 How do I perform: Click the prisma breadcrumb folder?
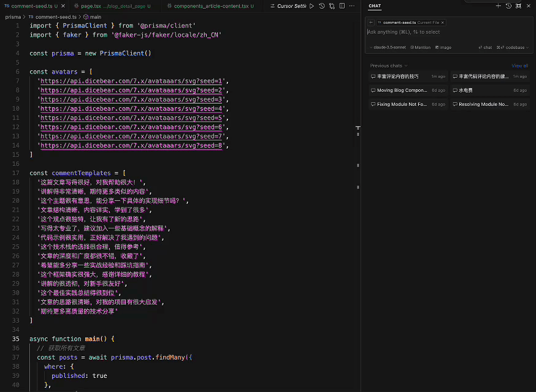(12, 17)
